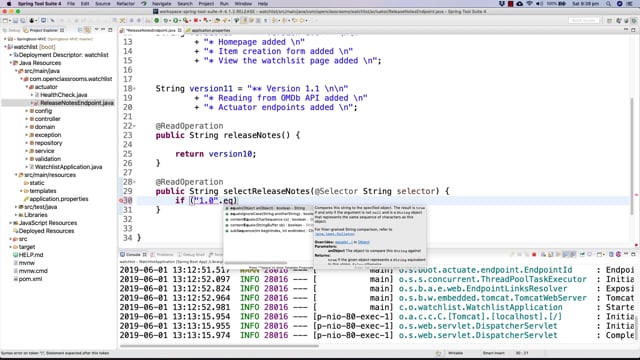Image resolution: width=640 pixels, height=360 pixels.
Task: Toggle Link with Editor in Project Explorer
Action: pos(87,30)
